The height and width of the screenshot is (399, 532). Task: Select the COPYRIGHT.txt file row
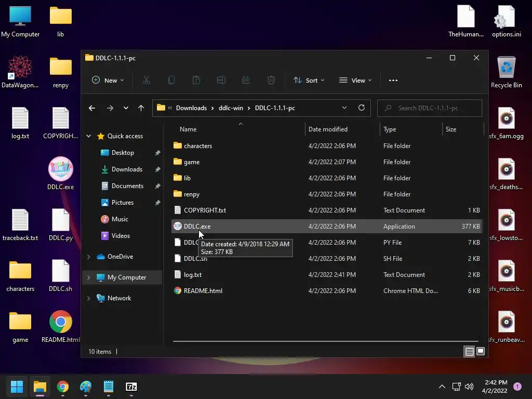(326, 210)
